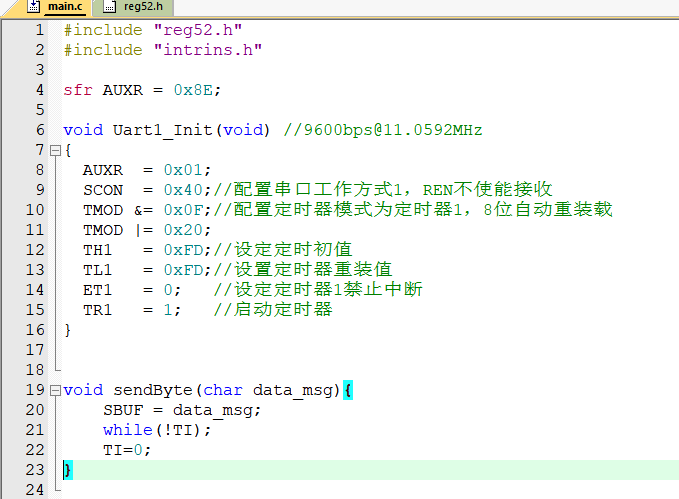
Task: Collapse the Uart1_Init function fold at line 7
Action: pos(55,150)
